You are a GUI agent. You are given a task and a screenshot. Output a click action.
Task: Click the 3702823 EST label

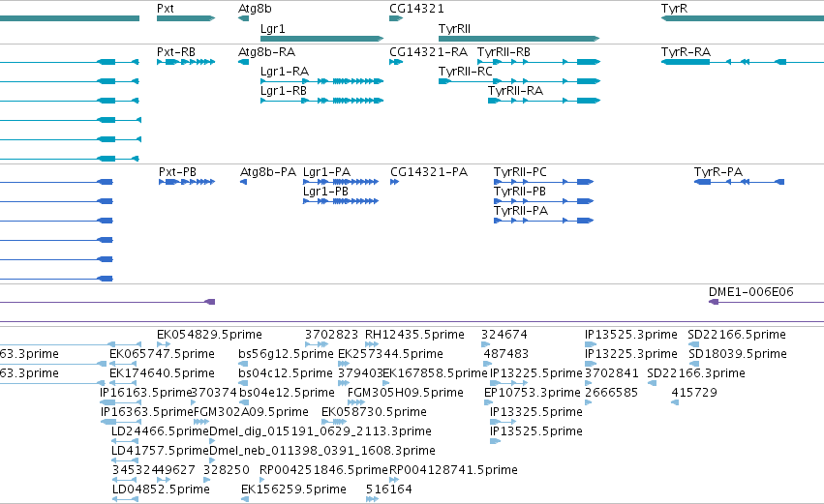tap(331, 335)
